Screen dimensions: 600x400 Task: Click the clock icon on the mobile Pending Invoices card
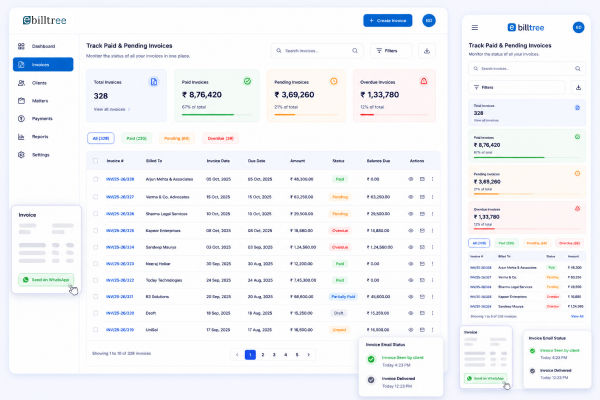pyautogui.click(x=577, y=173)
